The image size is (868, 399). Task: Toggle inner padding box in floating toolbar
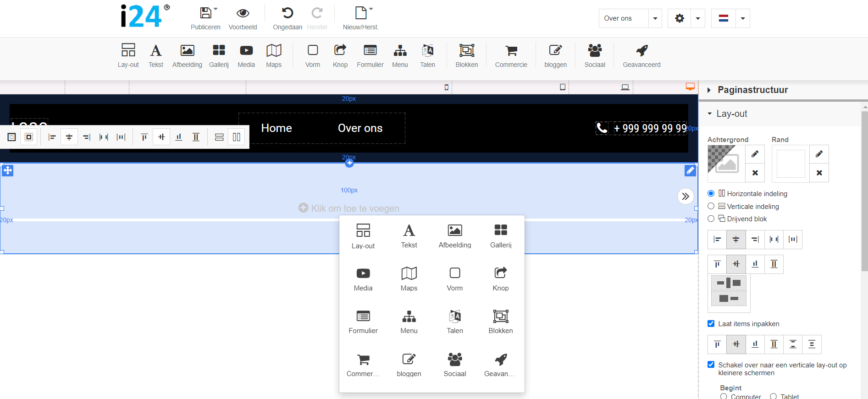(x=12, y=137)
